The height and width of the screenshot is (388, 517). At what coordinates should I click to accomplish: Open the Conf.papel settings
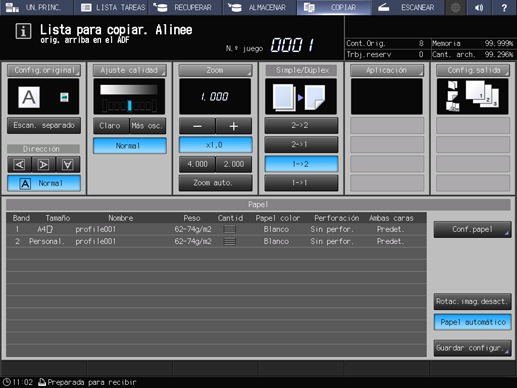tap(472, 229)
